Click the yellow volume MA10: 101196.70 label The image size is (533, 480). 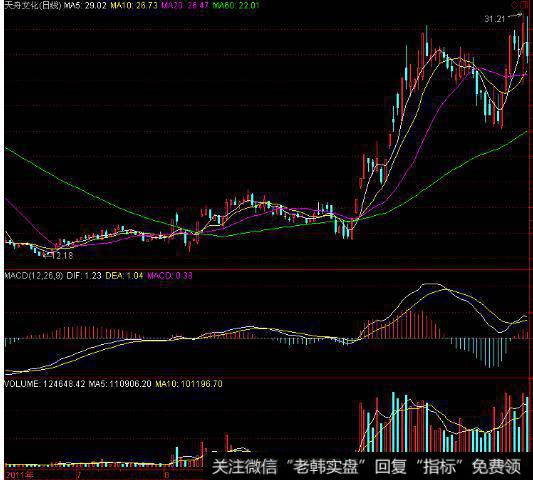point(189,384)
